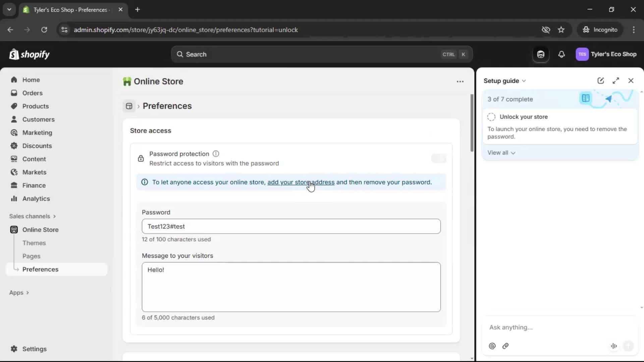Start voice input with the waveform icon
Screen dimensions: 644x362
[613, 346]
